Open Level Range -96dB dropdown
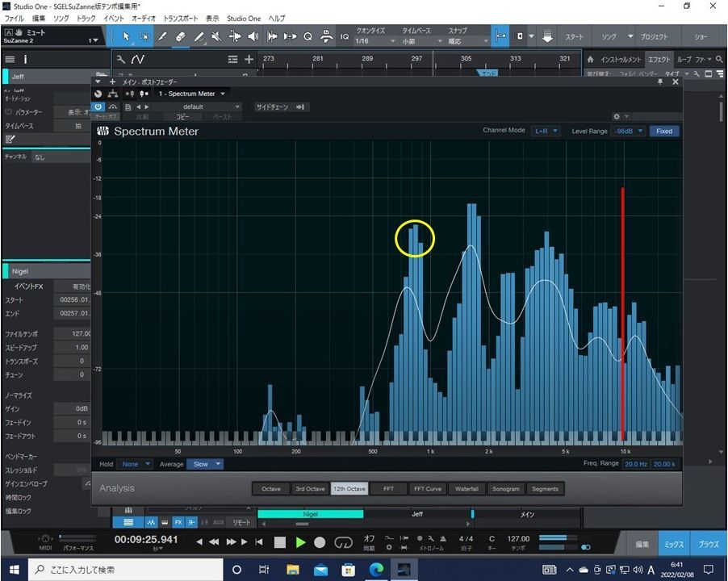The height and width of the screenshot is (581, 728). 629,132
